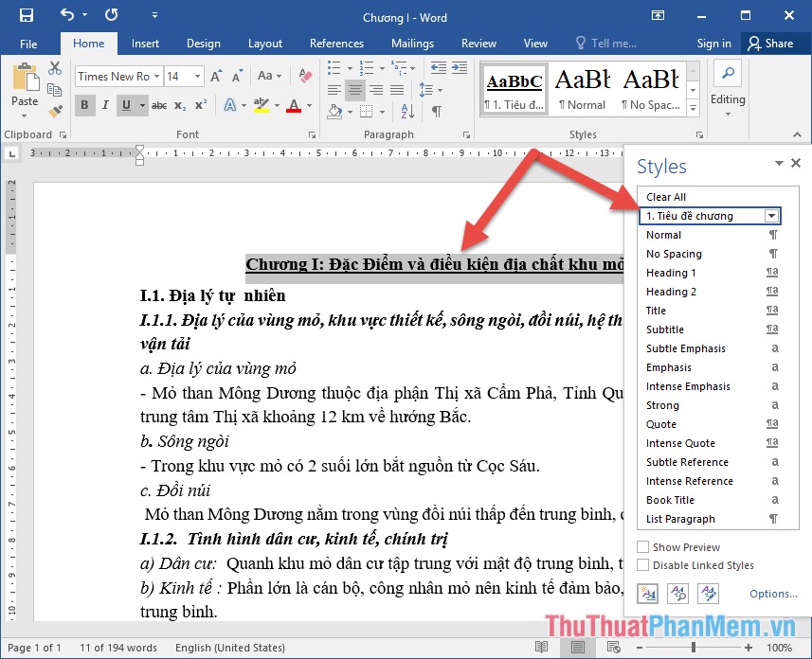Viewport: 812px width, 659px height.
Task: Apply strikethrough to selected text
Action: (159, 104)
